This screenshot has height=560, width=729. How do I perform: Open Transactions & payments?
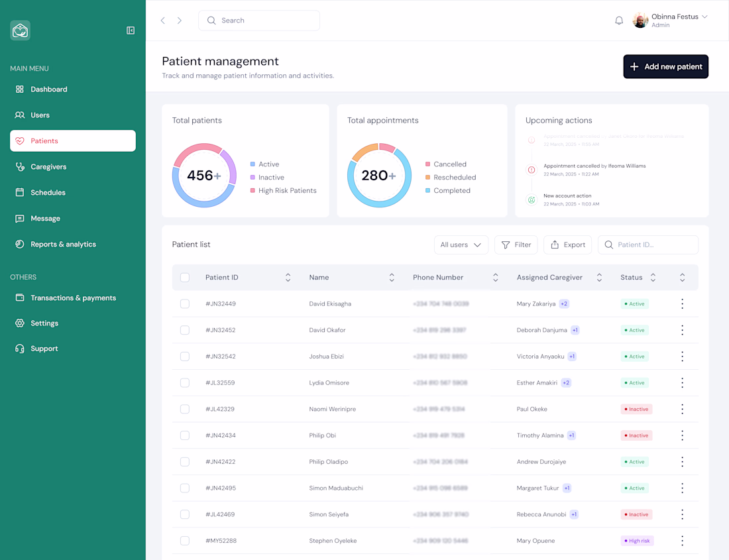click(x=73, y=298)
